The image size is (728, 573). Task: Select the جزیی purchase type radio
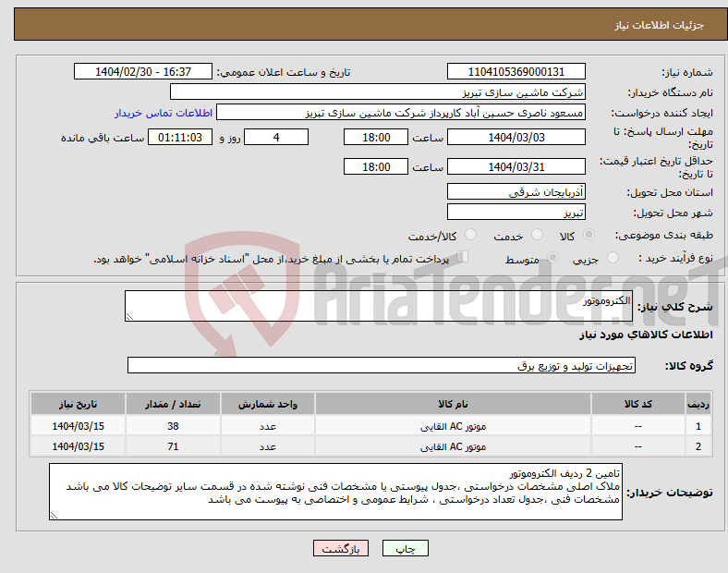coord(613,258)
